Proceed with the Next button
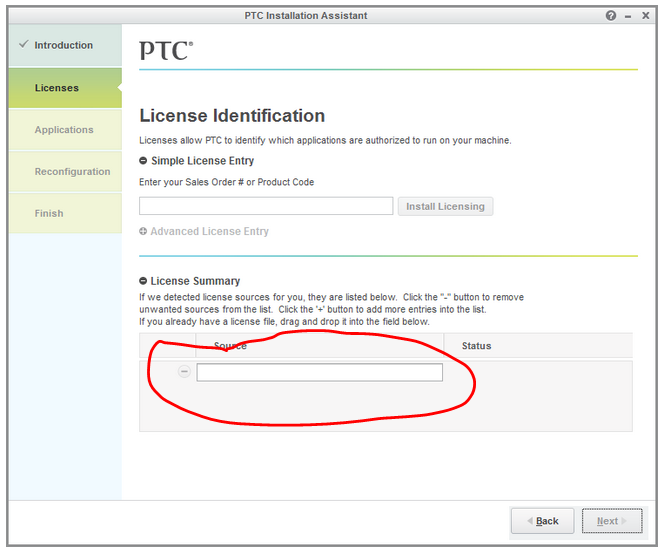Image resolution: width=666 pixels, height=552 pixels. tap(612, 521)
